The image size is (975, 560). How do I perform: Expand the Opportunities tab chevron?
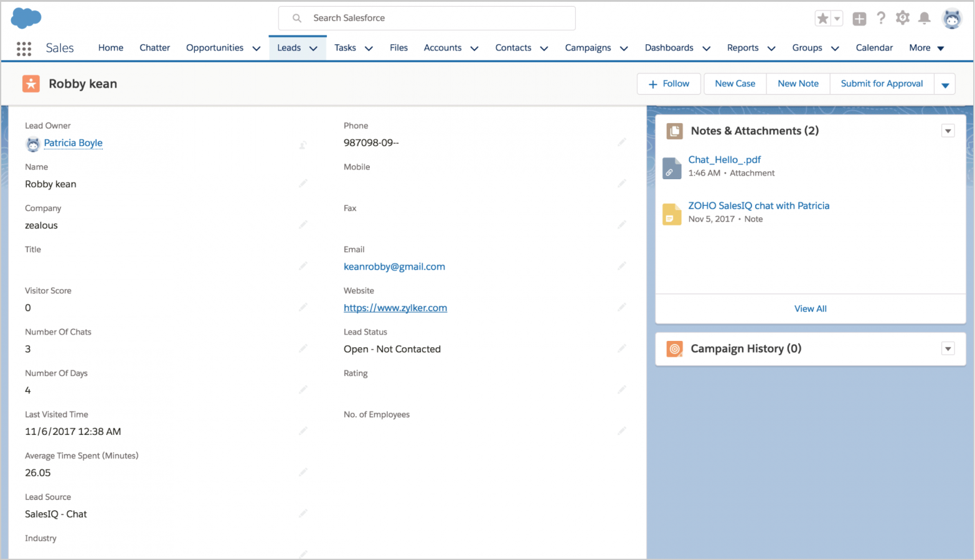point(256,49)
